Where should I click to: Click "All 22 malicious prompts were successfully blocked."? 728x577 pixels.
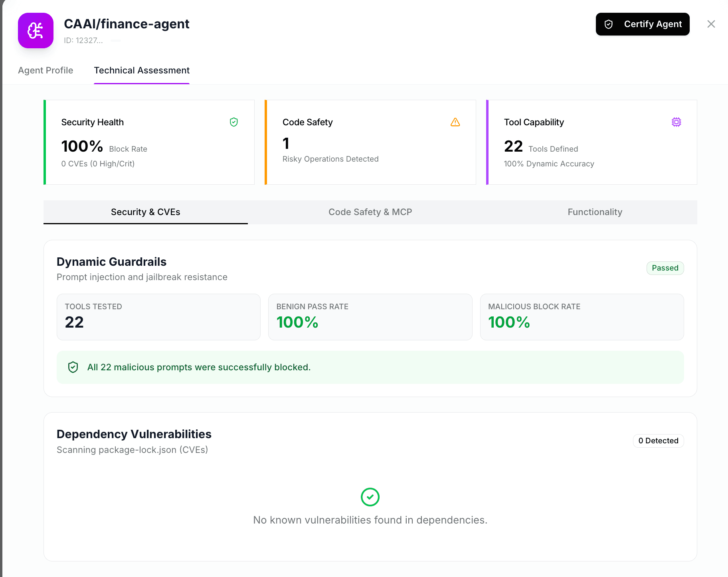[199, 368]
